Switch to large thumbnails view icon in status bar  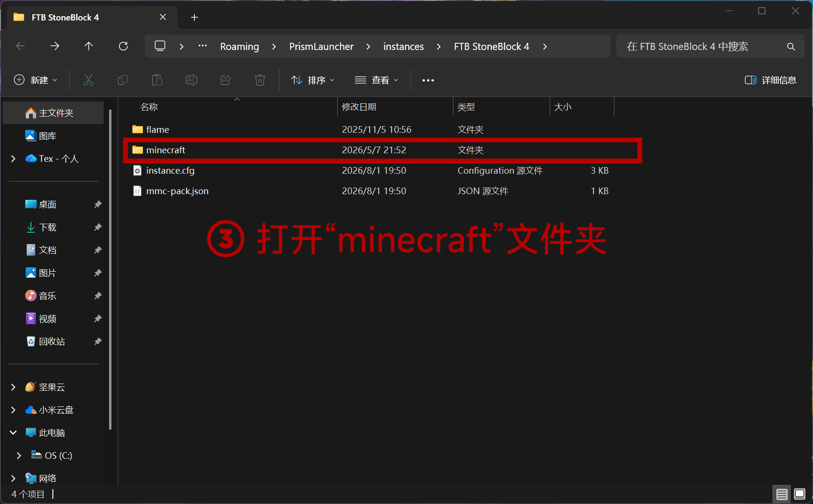pos(800,494)
